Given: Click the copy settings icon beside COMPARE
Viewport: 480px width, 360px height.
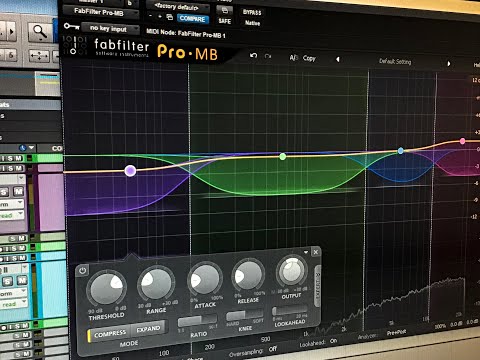Looking at the screenshot, I should point(170,17).
